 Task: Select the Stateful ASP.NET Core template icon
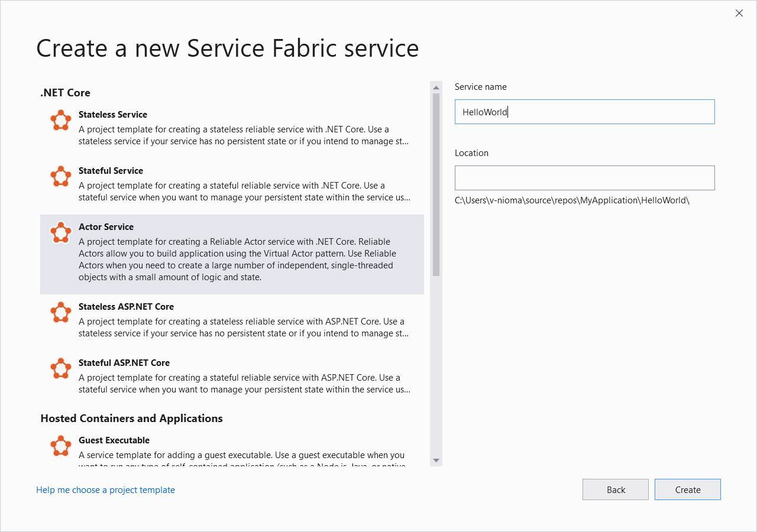tap(60, 368)
